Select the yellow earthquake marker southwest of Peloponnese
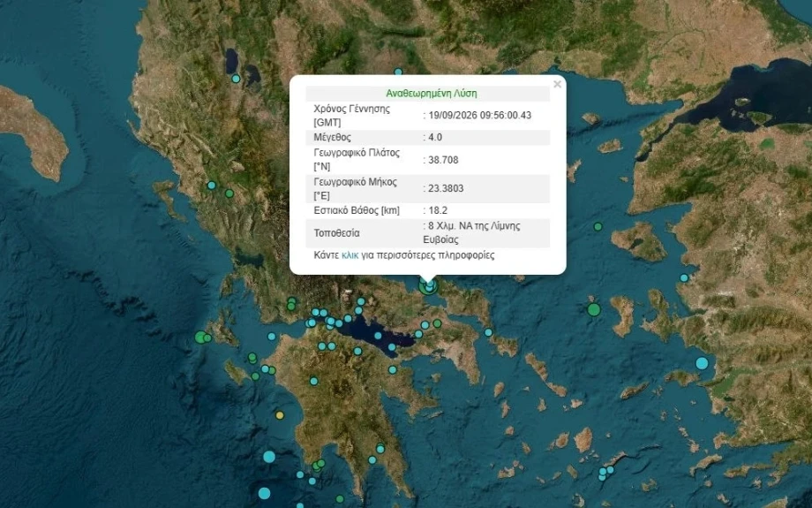Image resolution: width=812 pixels, height=508 pixels. [280, 414]
